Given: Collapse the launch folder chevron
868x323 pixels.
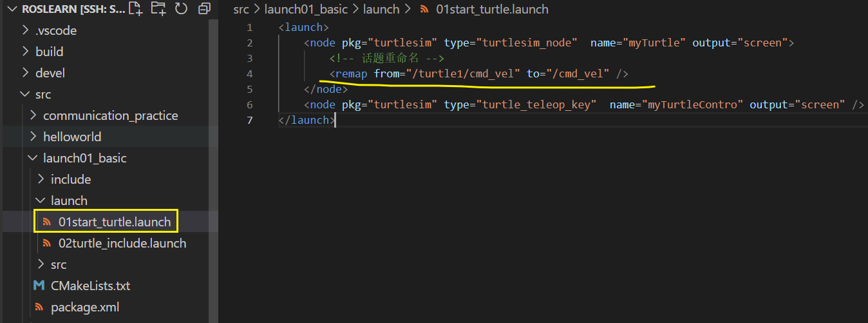Looking at the screenshot, I should pos(41,201).
